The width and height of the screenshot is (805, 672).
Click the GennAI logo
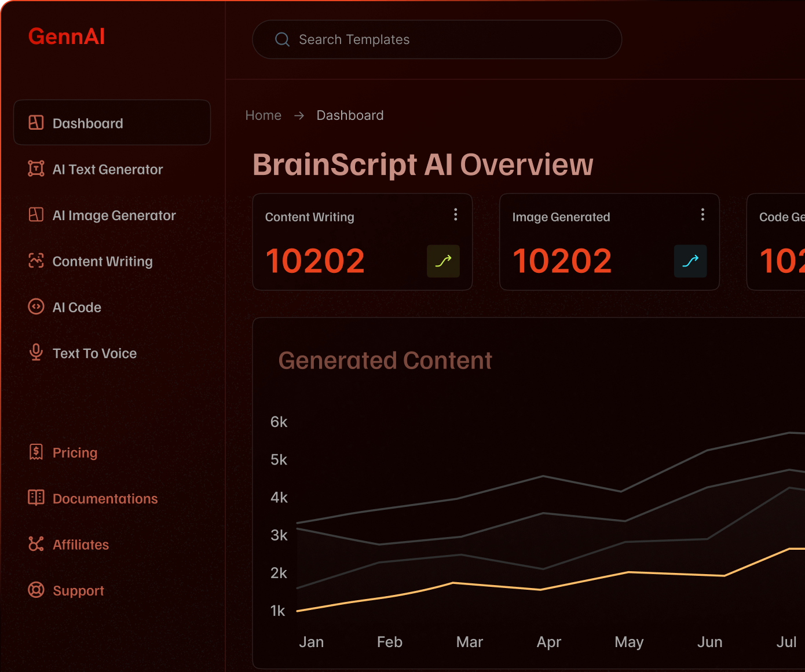point(67,36)
